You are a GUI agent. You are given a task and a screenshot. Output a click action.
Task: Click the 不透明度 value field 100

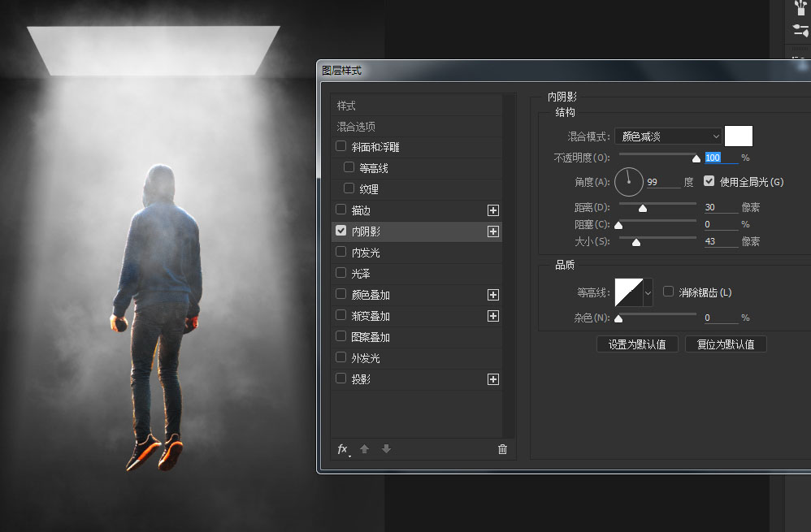tap(721, 158)
